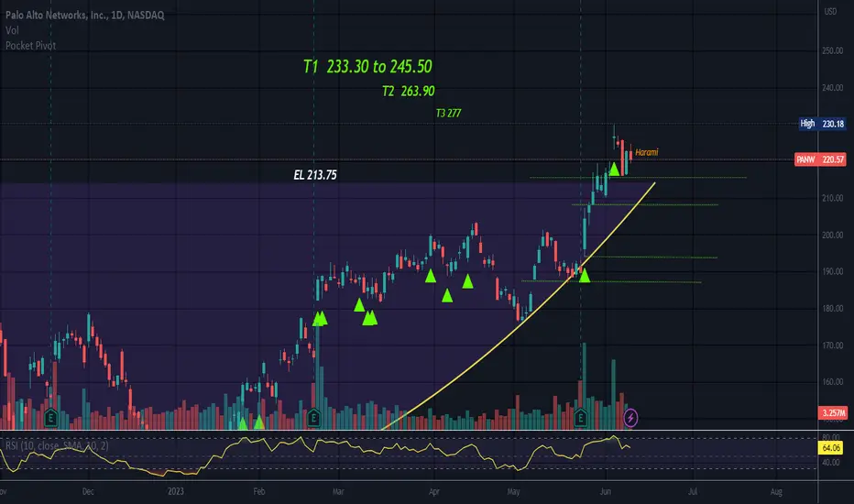Click the T1 233.30 to 245.50 annotation

click(367, 67)
